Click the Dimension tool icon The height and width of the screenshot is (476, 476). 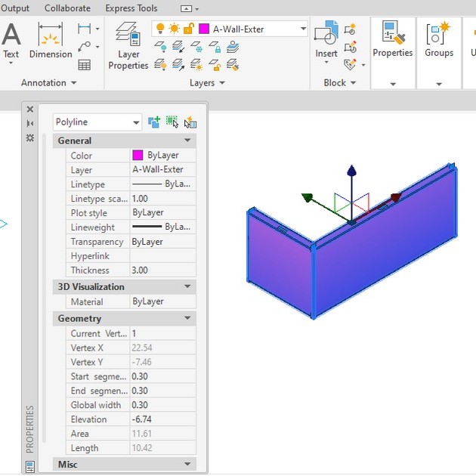[51, 34]
